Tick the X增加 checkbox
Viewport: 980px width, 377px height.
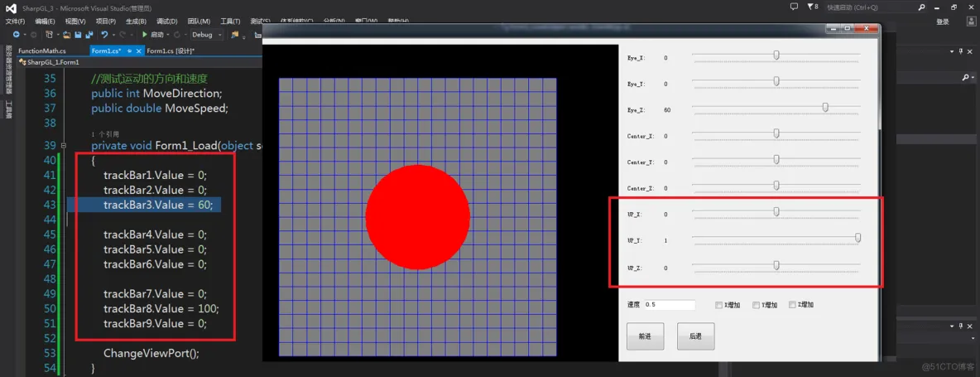[718, 305]
